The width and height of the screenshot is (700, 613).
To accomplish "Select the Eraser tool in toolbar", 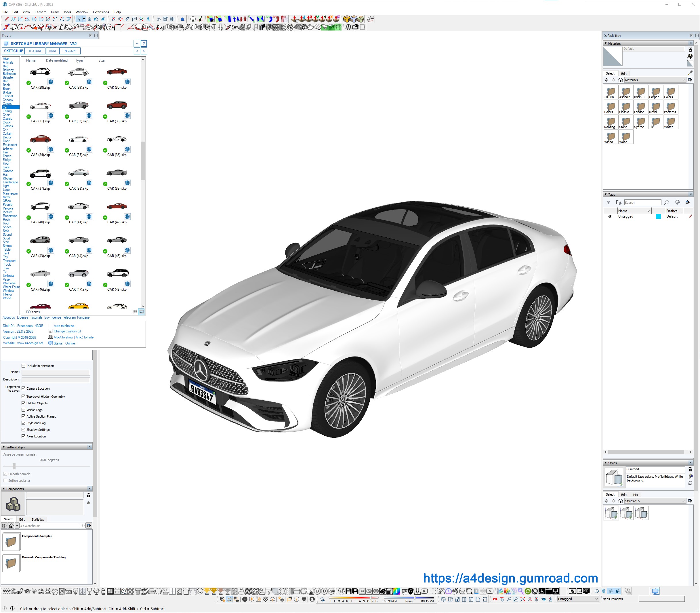I will point(103,19).
